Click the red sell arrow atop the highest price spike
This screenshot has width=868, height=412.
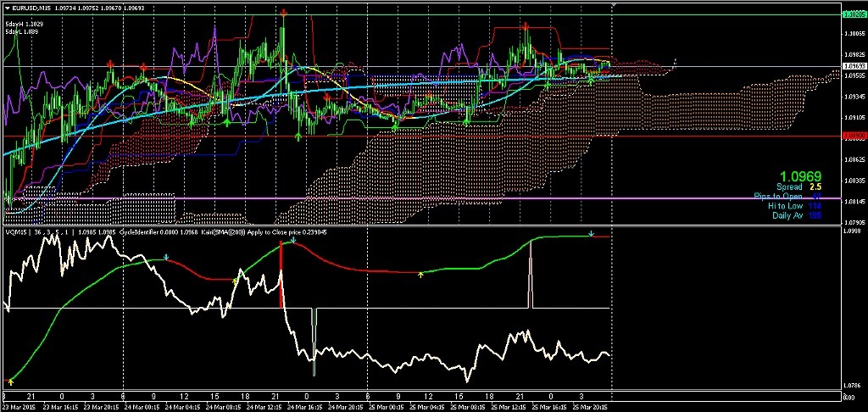coord(283,12)
